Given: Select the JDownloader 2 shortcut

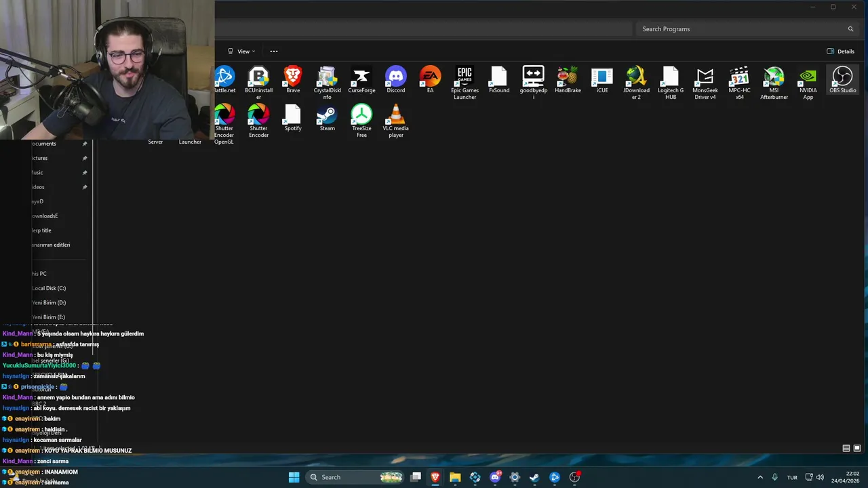Looking at the screenshot, I should [636, 83].
